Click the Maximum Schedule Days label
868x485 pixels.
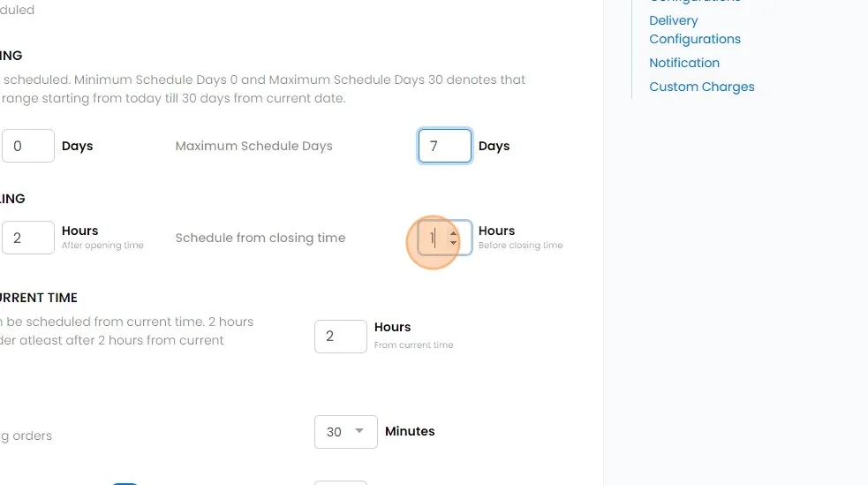pyautogui.click(x=253, y=146)
